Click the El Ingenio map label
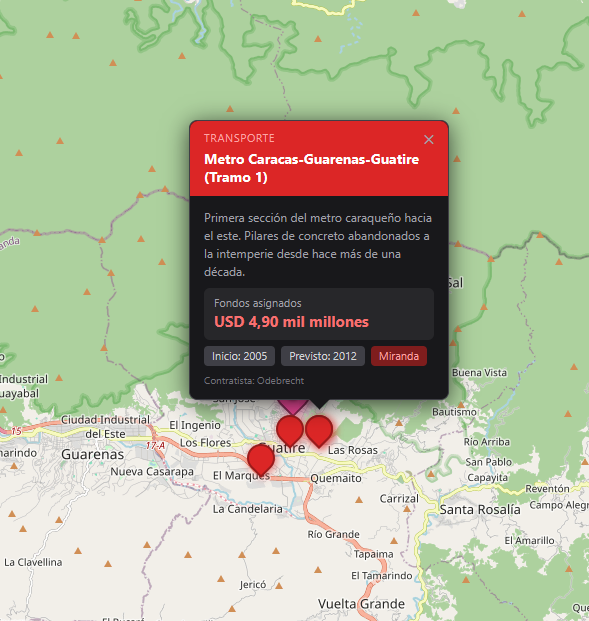This screenshot has width=589, height=621. click(x=195, y=425)
